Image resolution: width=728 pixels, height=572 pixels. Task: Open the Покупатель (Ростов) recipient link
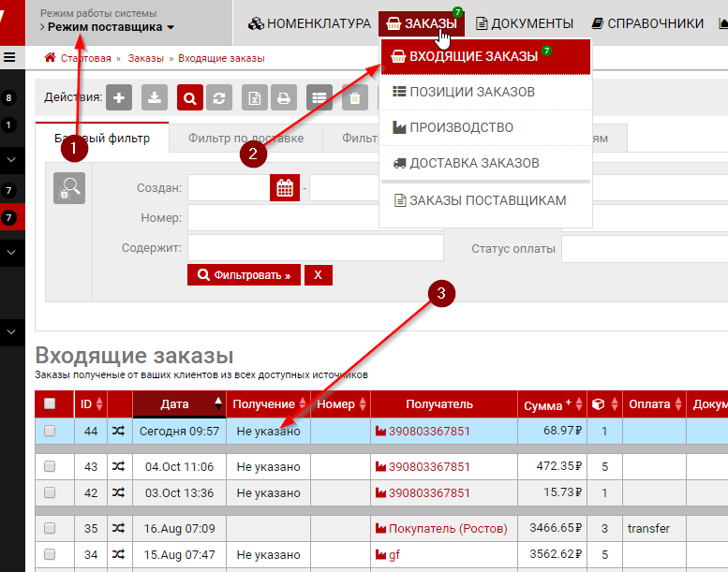447,529
